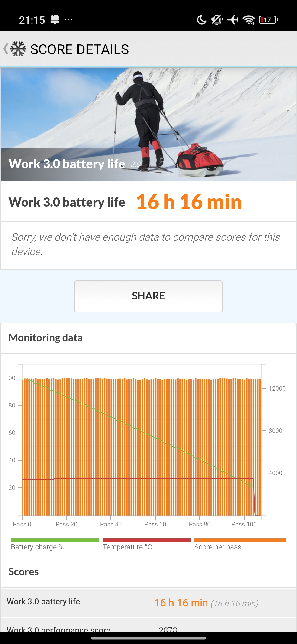Tap the location arrow status icon
This screenshot has width=297, height=644.
(x=232, y=20)
